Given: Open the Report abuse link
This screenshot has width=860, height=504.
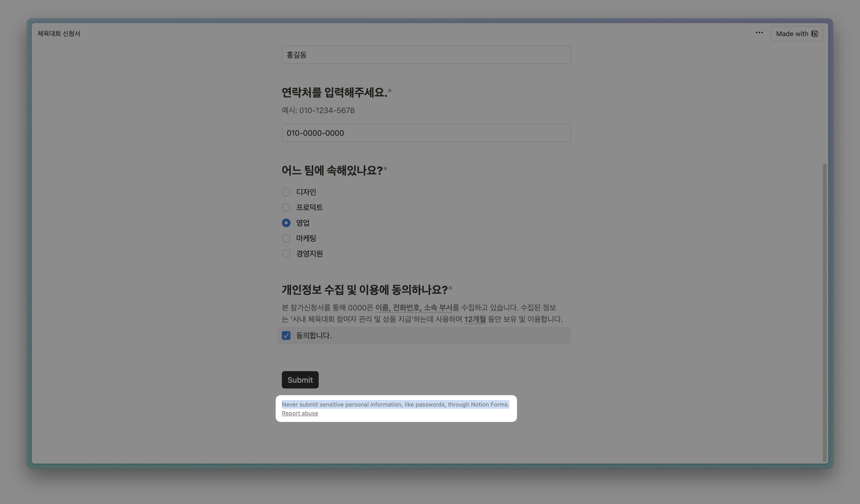Looking at the screenshot, I should [300, 413].
